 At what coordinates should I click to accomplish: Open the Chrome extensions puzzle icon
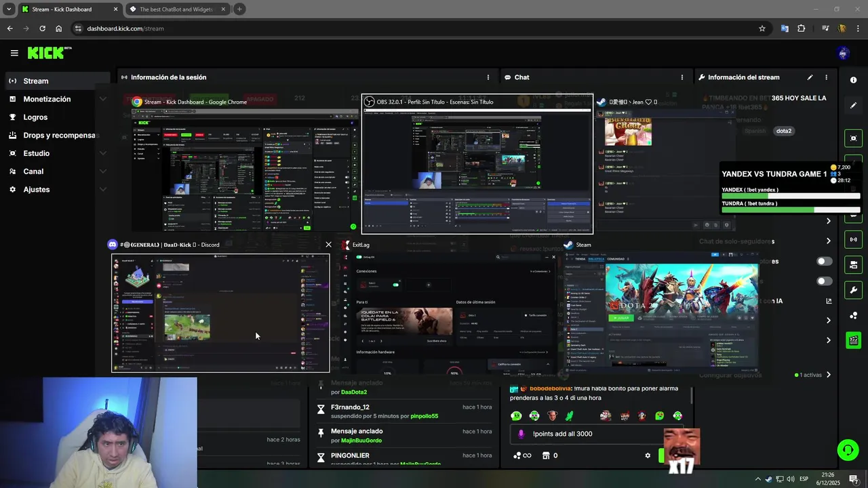[x=802, y=28]
